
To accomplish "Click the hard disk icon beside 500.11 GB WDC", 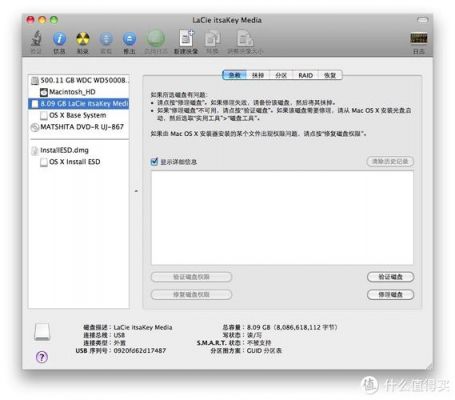I will coord(35,80).
